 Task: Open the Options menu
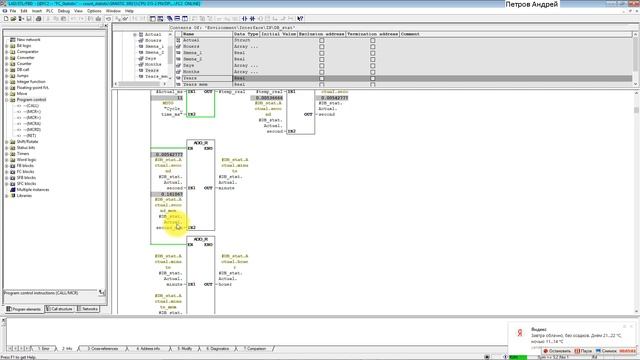coord(94,11)
